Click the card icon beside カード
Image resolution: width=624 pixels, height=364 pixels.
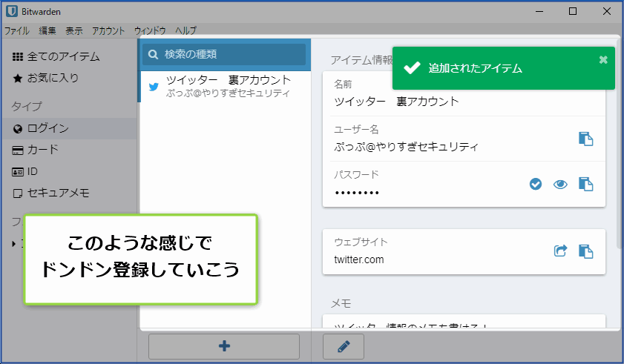click(x=18, y=150)
